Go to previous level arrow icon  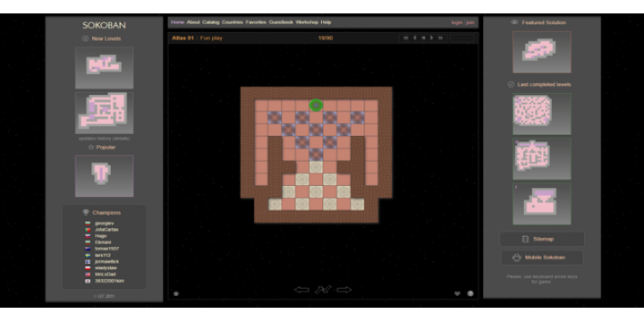coord(414,38)
